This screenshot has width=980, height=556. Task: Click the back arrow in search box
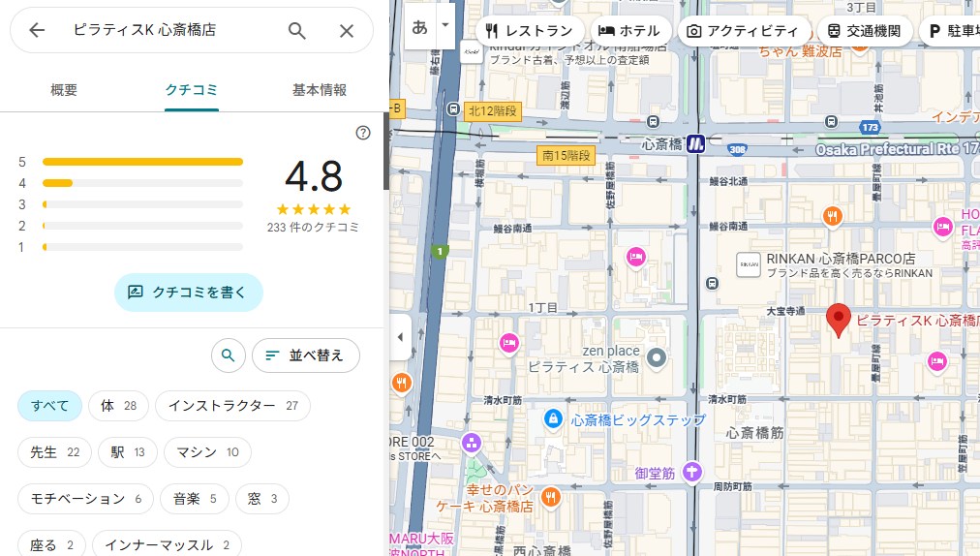[x=37, y=30]
